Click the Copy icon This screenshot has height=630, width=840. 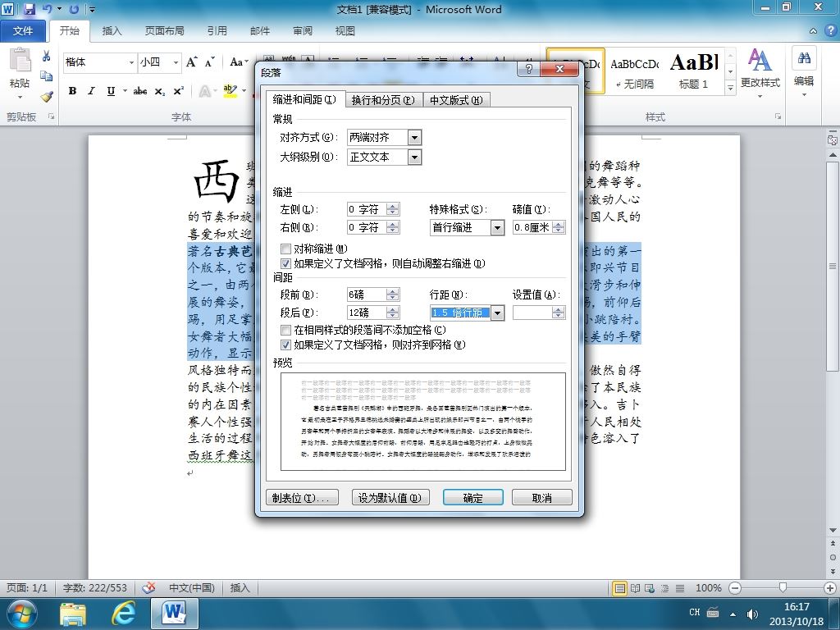46,76
